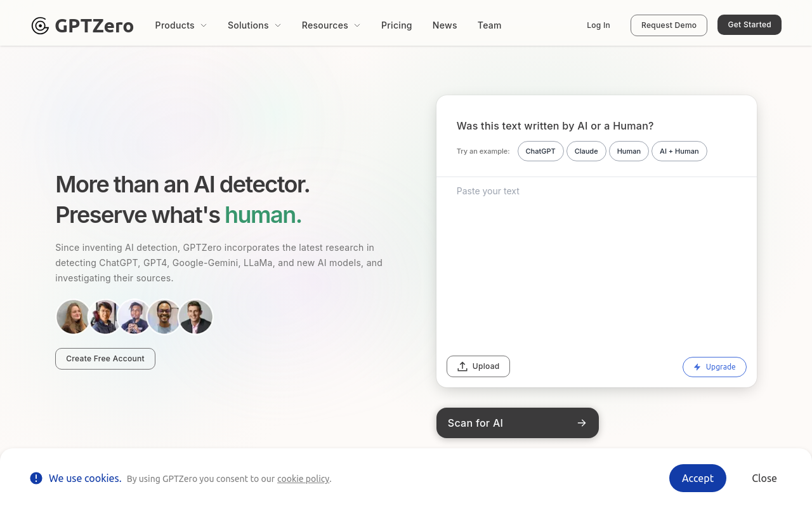Open the Team page

point(489,25)
